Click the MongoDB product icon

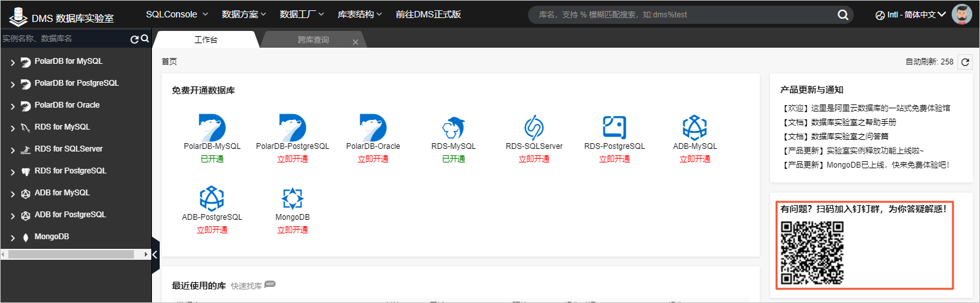point(292,199)
